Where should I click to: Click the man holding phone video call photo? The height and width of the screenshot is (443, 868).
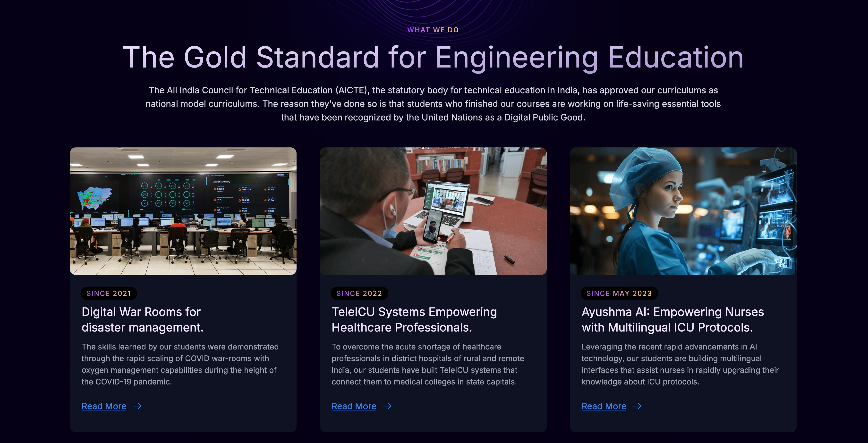point(433,211)
